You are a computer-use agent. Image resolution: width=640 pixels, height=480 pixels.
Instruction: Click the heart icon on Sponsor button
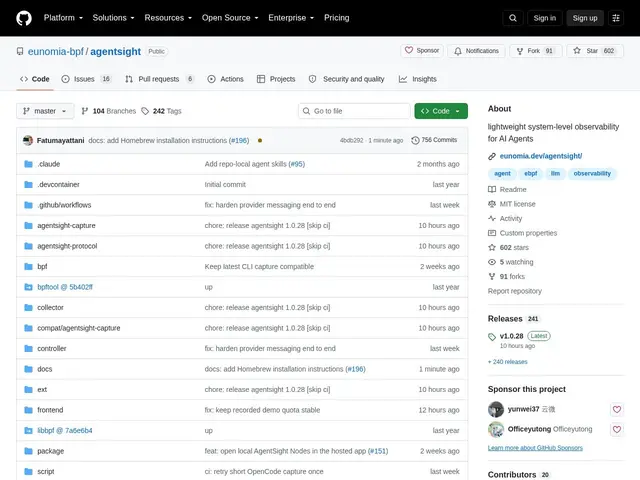click(409, 50)
